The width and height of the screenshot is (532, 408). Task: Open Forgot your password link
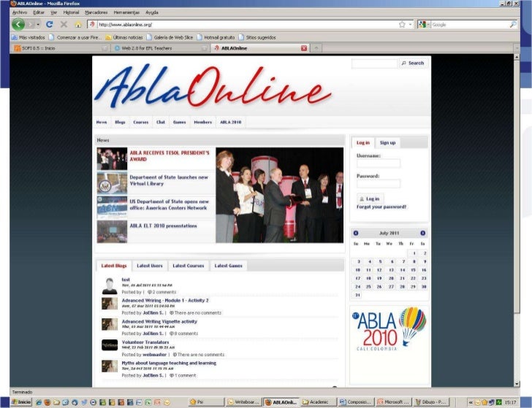pos(381,207)
